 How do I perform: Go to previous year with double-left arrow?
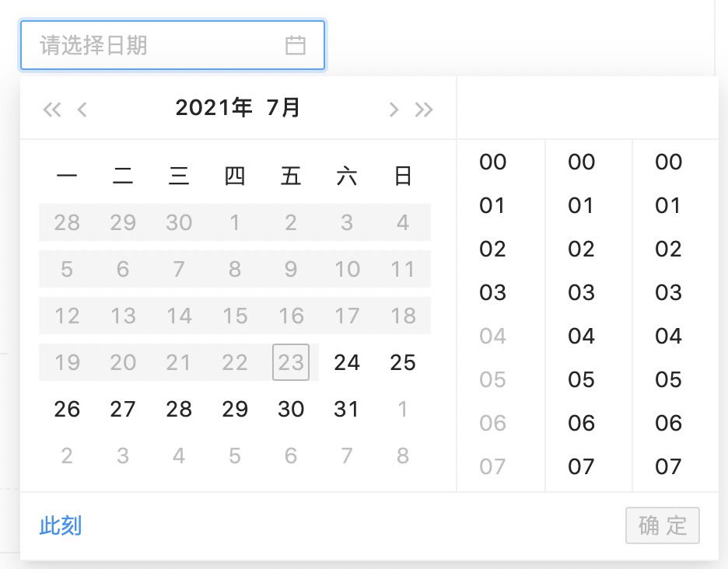click(51, 109)
